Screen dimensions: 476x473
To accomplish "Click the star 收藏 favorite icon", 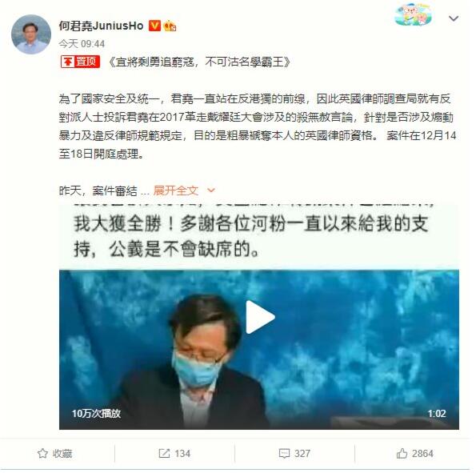I will click(x=42, y=454).
